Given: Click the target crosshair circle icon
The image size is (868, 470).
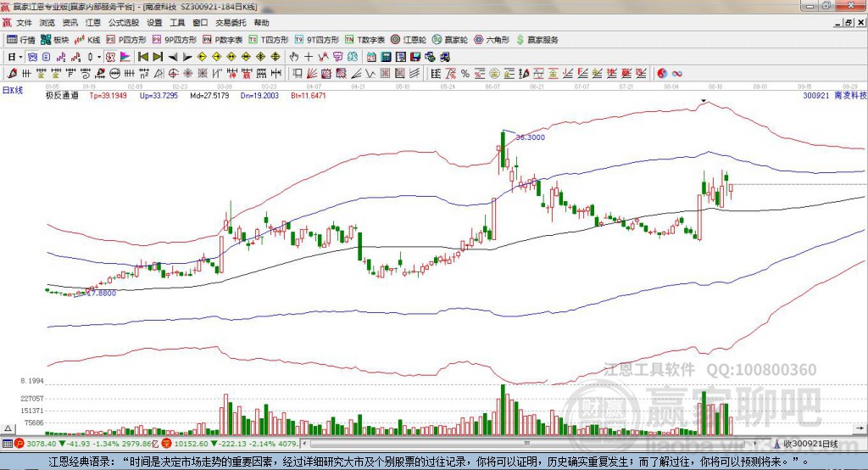Looking at the screenshot, I should (173, 73).
